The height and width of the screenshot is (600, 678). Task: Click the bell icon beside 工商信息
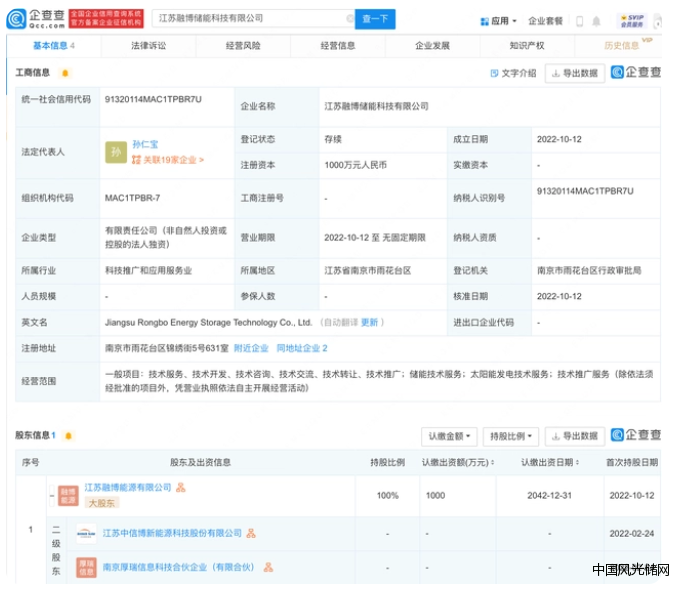(x=65, y=73)
